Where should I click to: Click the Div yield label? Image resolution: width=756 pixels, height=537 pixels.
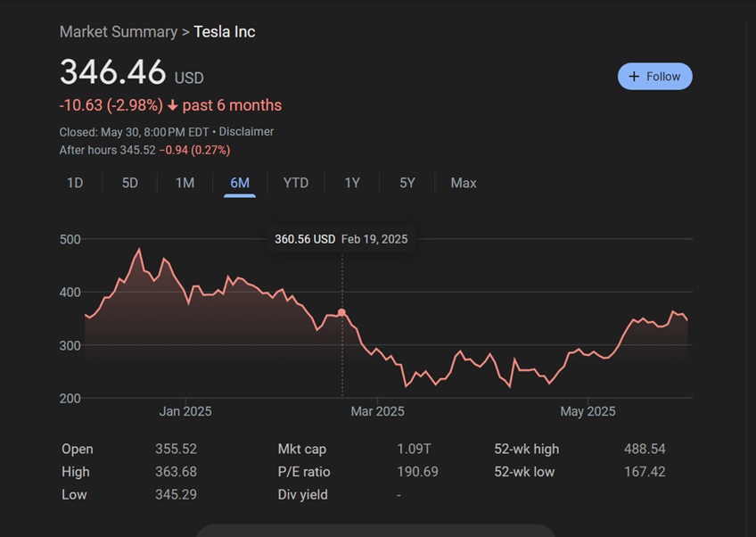(303, 494)
